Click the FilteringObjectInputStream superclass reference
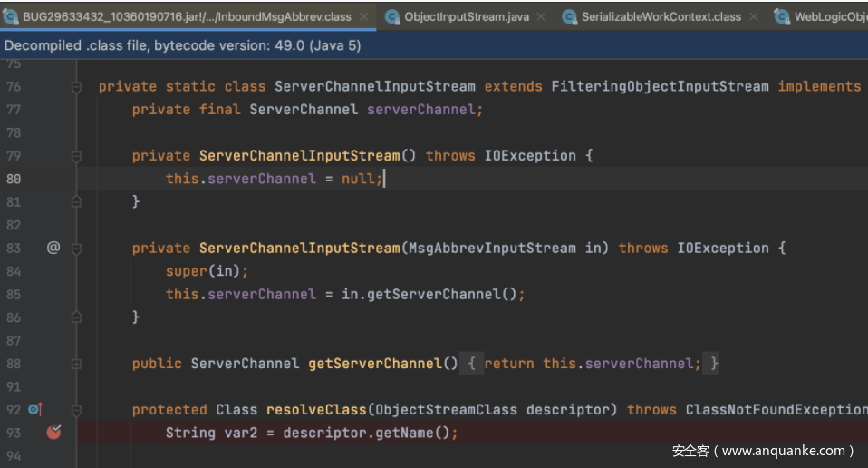 pyautogui.click(x=660, y=87)
